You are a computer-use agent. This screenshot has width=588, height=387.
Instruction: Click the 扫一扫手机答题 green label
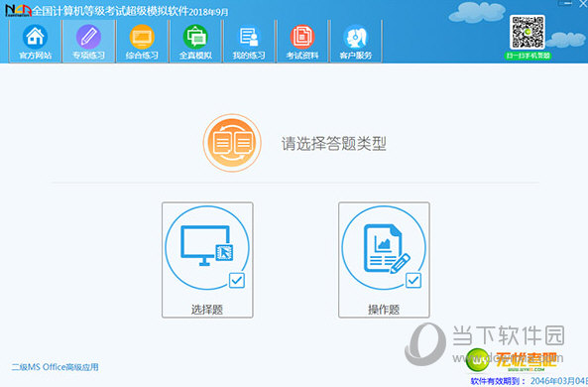click(528, 56)
